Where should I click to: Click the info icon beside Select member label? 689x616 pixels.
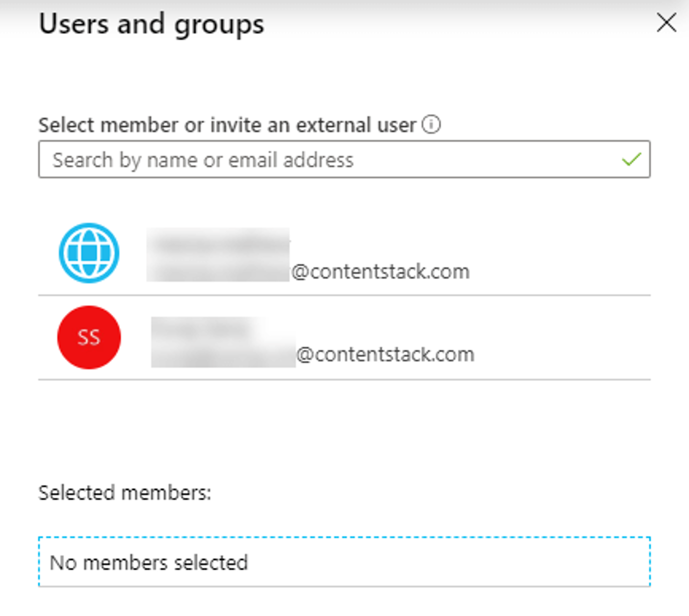coord(431,125)
